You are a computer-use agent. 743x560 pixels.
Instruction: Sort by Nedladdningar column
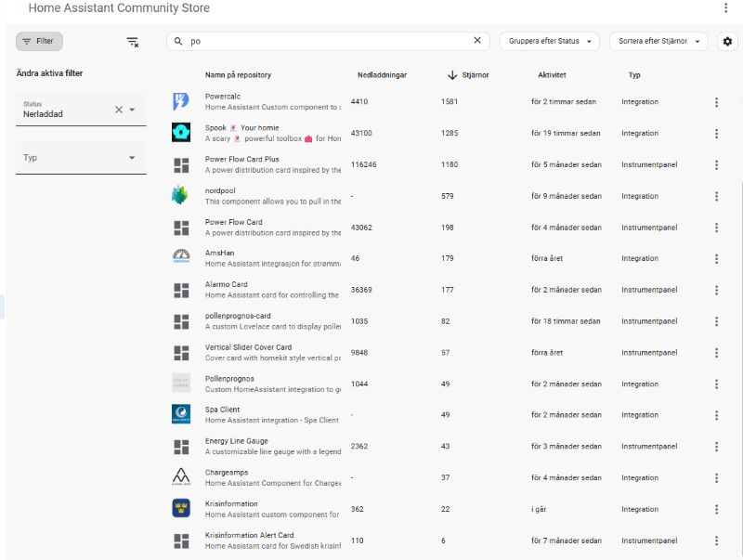382,75
